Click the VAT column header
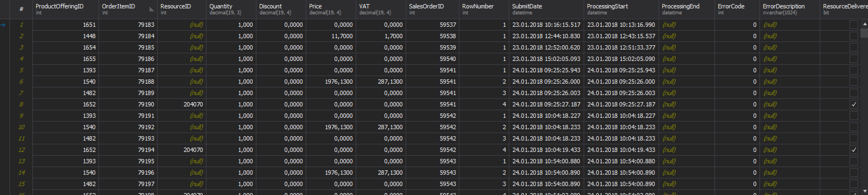The height and width of the screenshot is (195, 868). 381,9
